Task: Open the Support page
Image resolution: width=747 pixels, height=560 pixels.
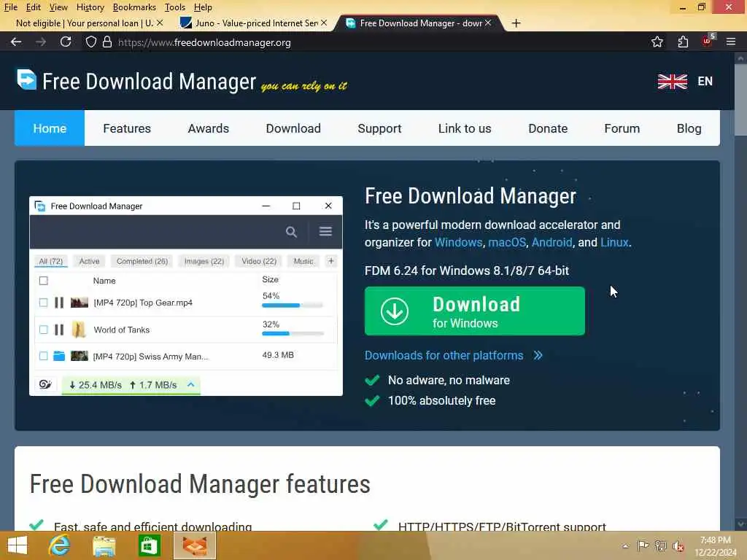Action: [x=379, y=128]
